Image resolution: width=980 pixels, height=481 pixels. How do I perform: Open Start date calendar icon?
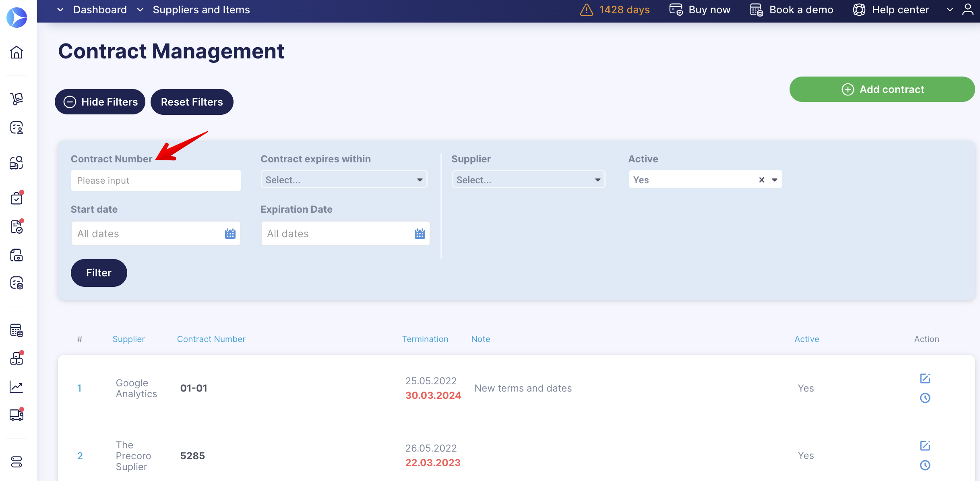point(230,234)
